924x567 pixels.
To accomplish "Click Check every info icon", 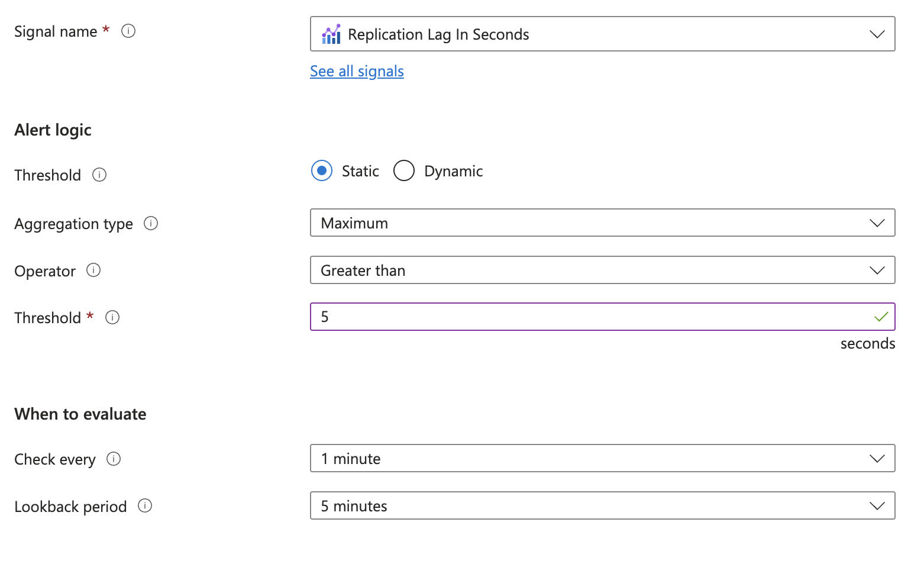I will (114, 459).
